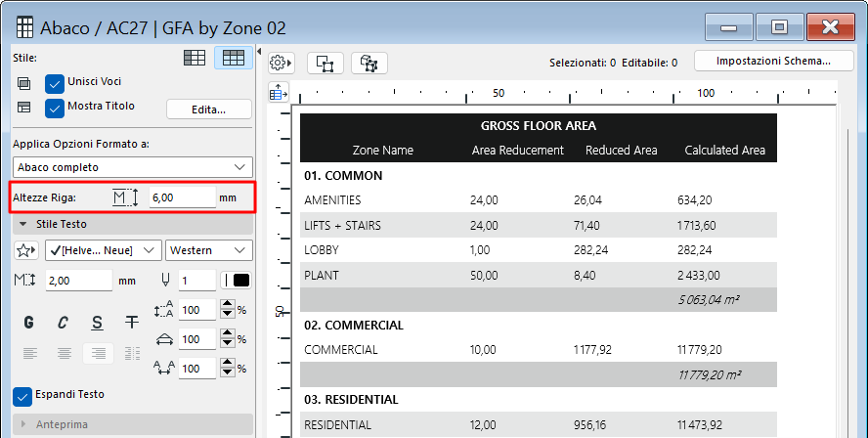The image size is (868, 438).
Task: Toggle strikethrough text style
Action: pos(131,322)
